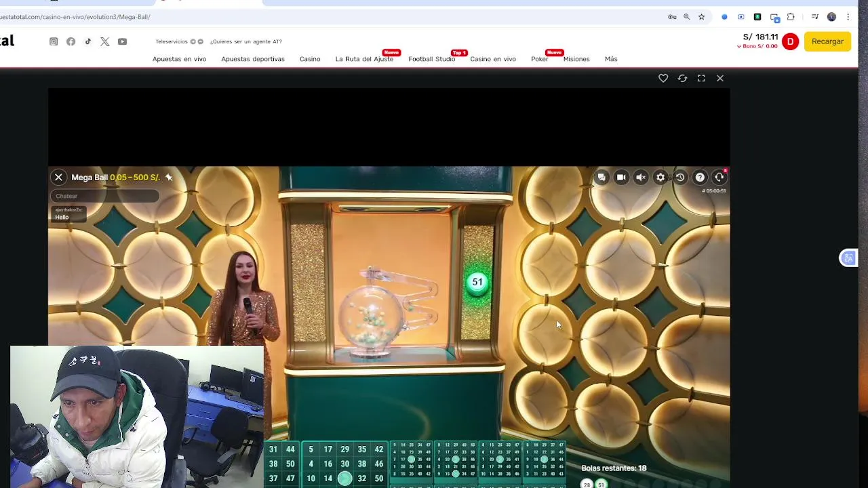The height and width of the screenshot is (488, 868).
Task: Open the Misiones menu item
Action: (576, 59)
